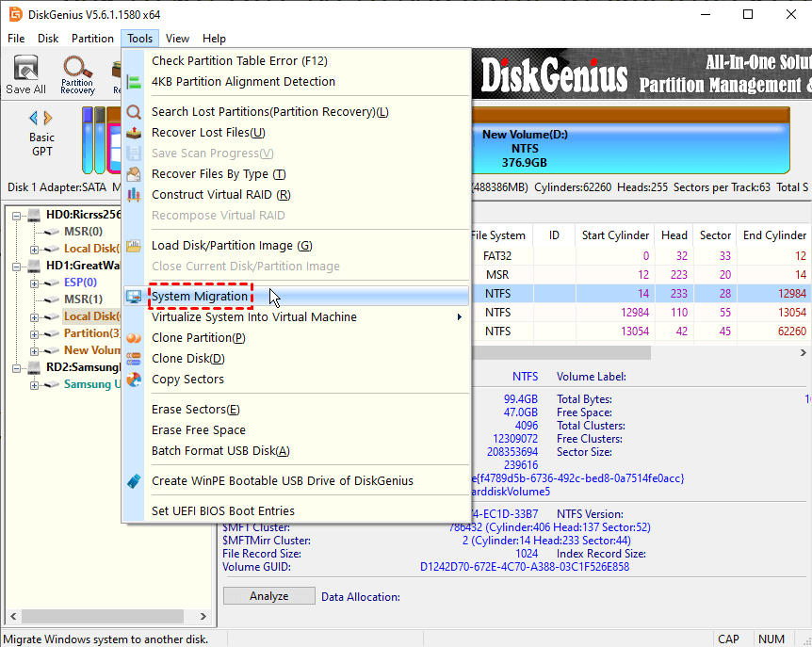
Task: Click the Save All toolbar icon
Action: [x=25, y=74]
